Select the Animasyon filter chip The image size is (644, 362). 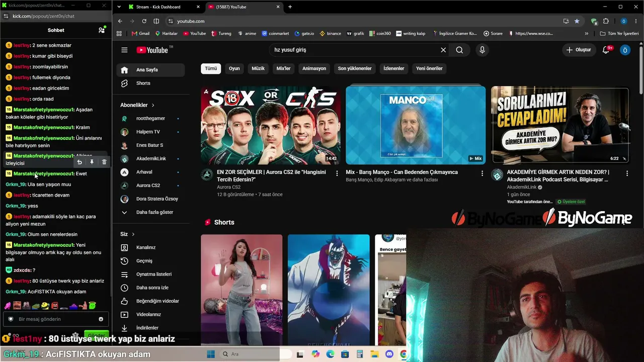314,68
